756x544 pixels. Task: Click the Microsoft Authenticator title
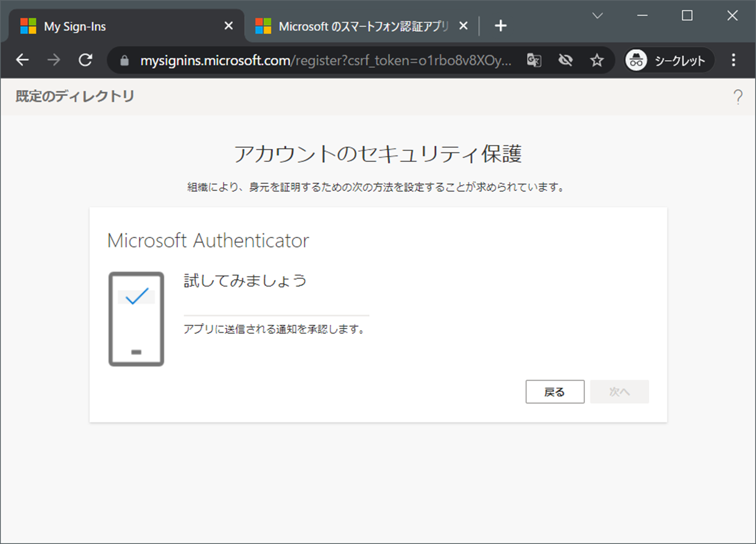[208, 241]
